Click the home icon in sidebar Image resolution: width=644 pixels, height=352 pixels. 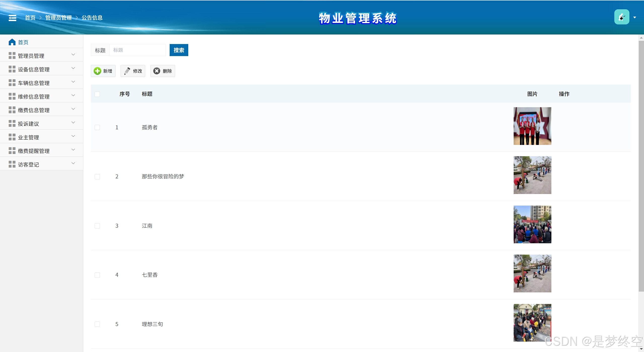pyautogui.click(x=12, y=42)
